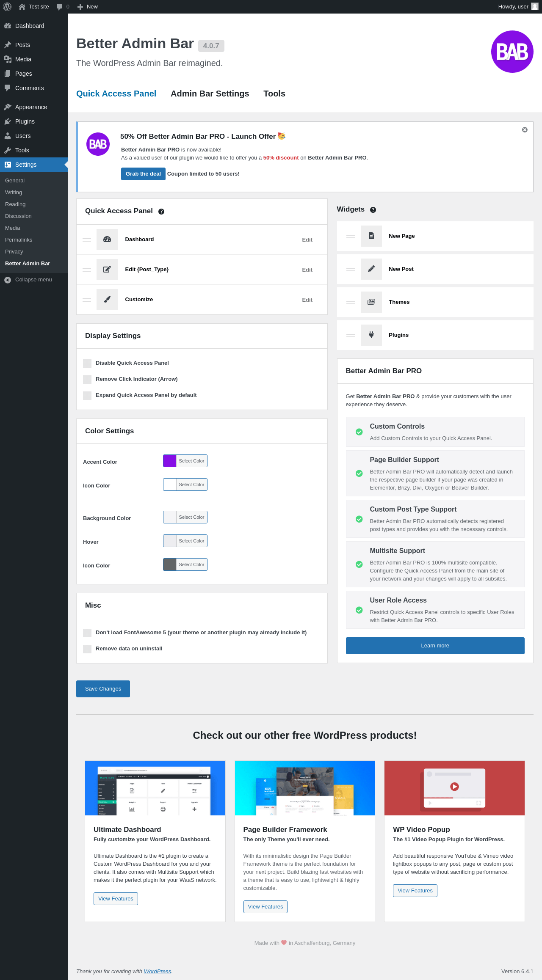Viewport: 542px width, 980px height.
Task: Click the New Post pencil icon
Action: [x=371, y=269]
